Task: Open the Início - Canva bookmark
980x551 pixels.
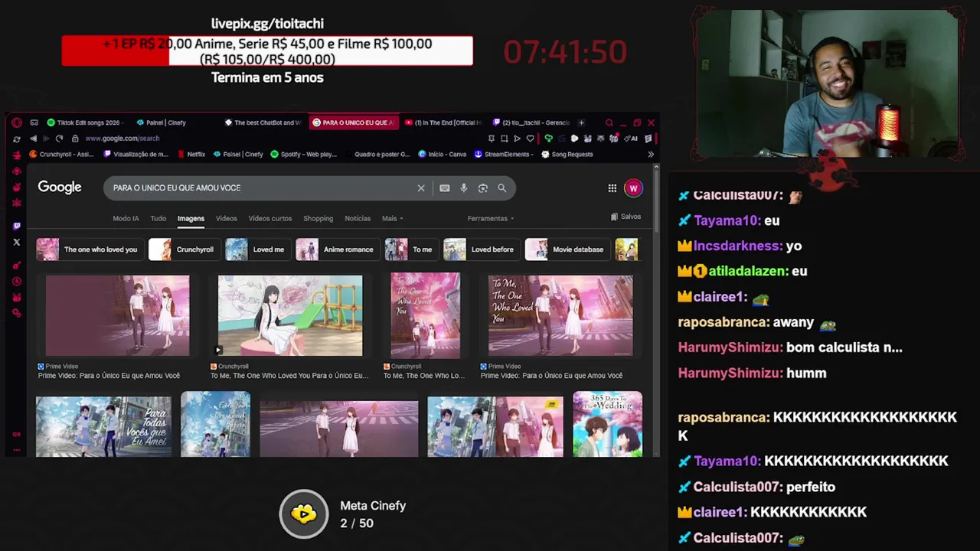Action: pos(443,155)
